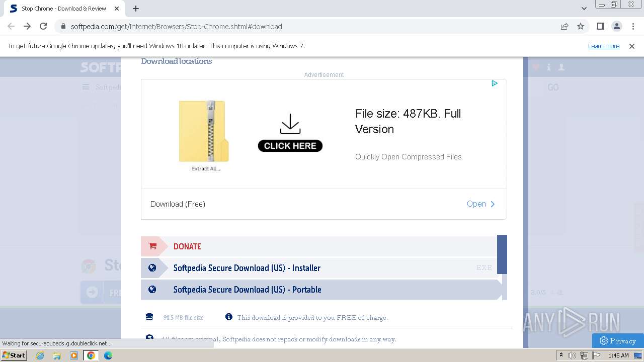The width and height of the screenshot is (644, 362).
Task: Choose Softpedia Secure Download (US) - Portable
Action: click(x=319, y=290)
